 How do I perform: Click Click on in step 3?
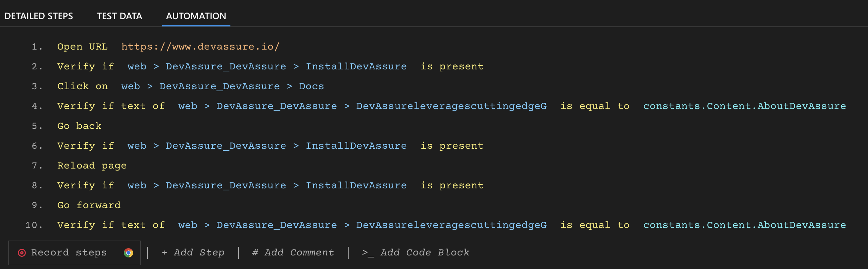(82, 86)
